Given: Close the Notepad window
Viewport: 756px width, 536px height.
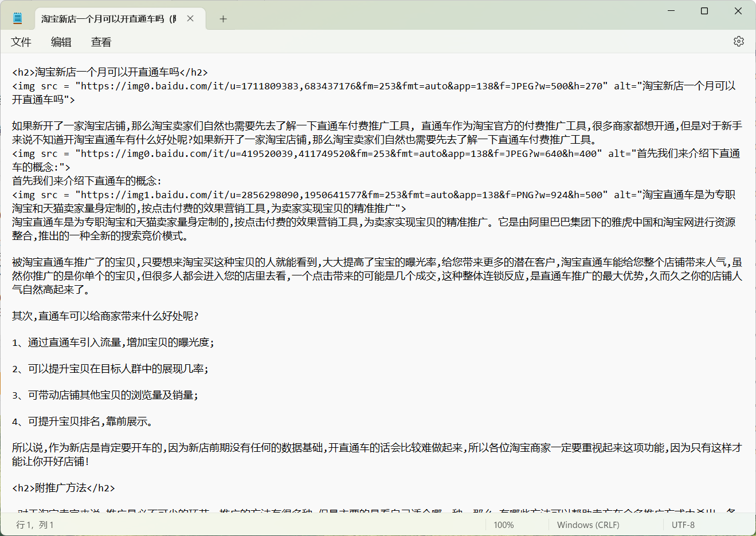Looking at the screenshot, I should pyautogui.click(x=738, y=11).
